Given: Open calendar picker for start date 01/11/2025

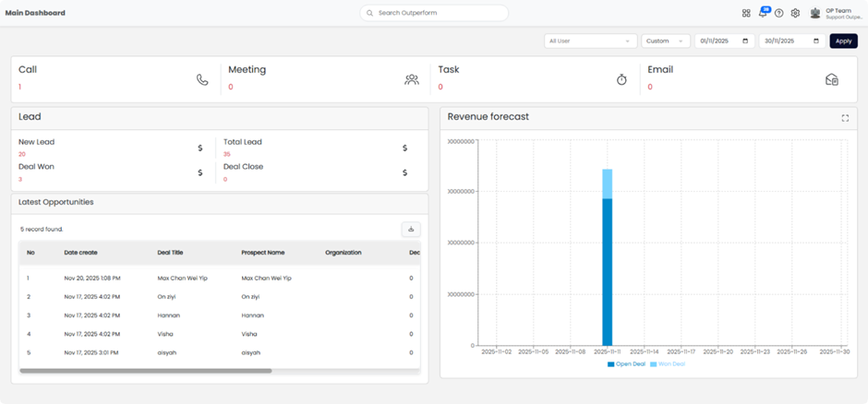Looking at the screenshot, I should click(745, 41).
